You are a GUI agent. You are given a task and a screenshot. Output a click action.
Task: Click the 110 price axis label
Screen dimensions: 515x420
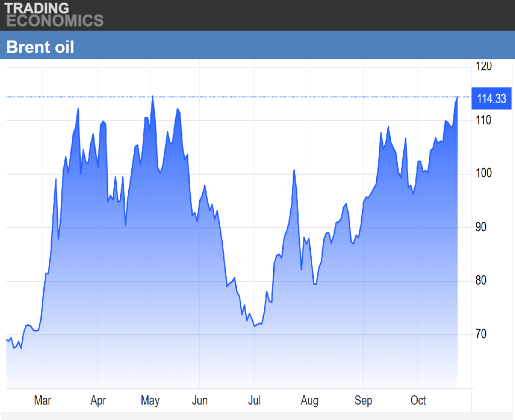[x=484, y=120]
